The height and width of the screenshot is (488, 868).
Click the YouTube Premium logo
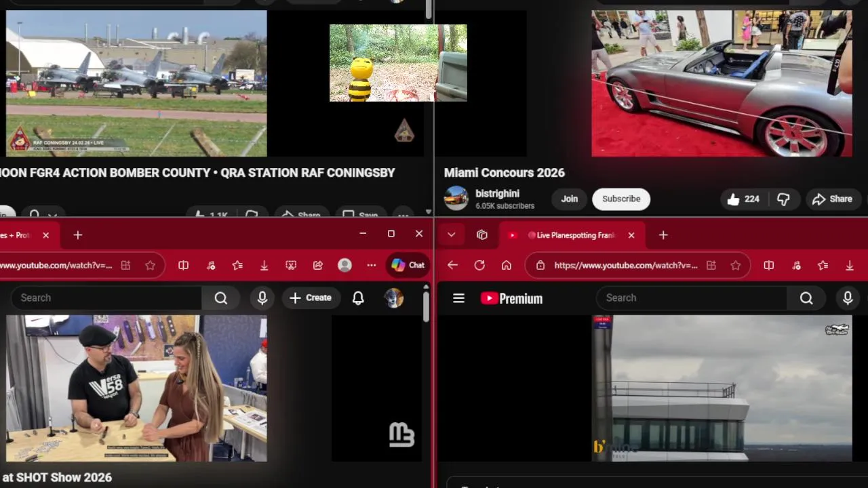click(511, 298)
